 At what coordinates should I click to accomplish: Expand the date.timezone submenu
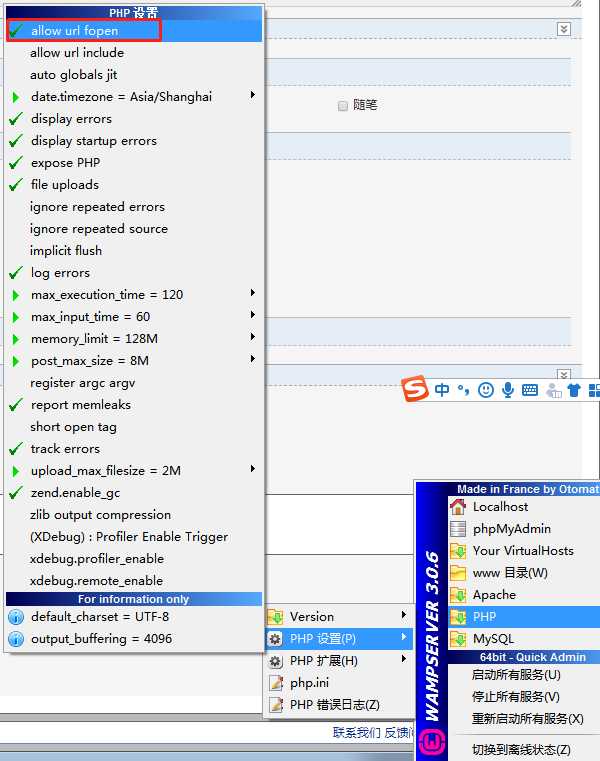point(134,97)
